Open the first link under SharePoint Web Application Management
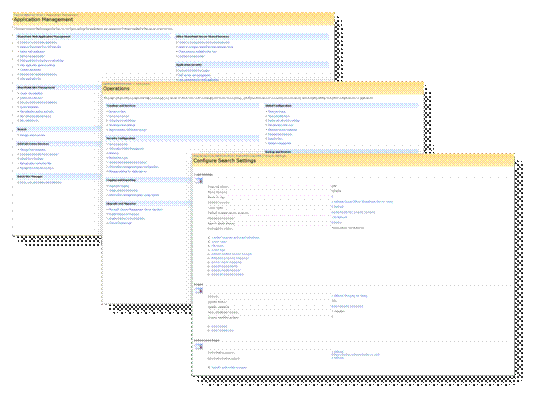Image resolution: width=538 pixels, height=400 pixels. [38, 43]
